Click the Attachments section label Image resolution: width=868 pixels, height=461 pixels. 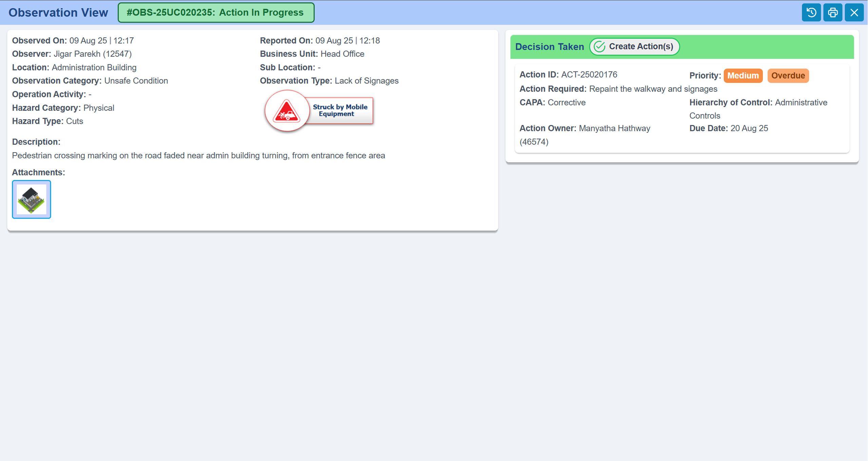38,172
